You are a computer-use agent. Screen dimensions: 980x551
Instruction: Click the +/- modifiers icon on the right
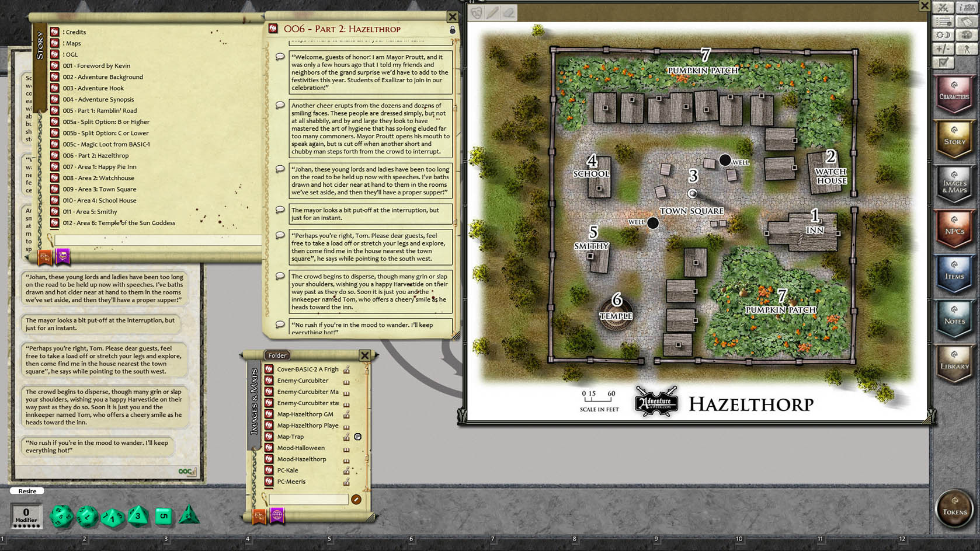pyautogui.click(x=943, y=48)
